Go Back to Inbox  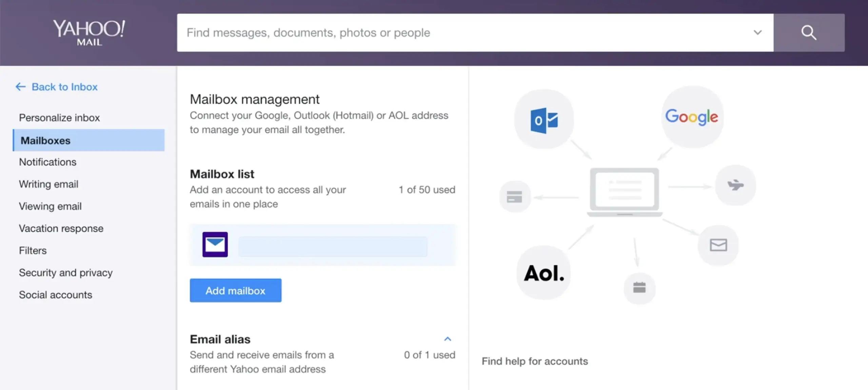(64, 87)
